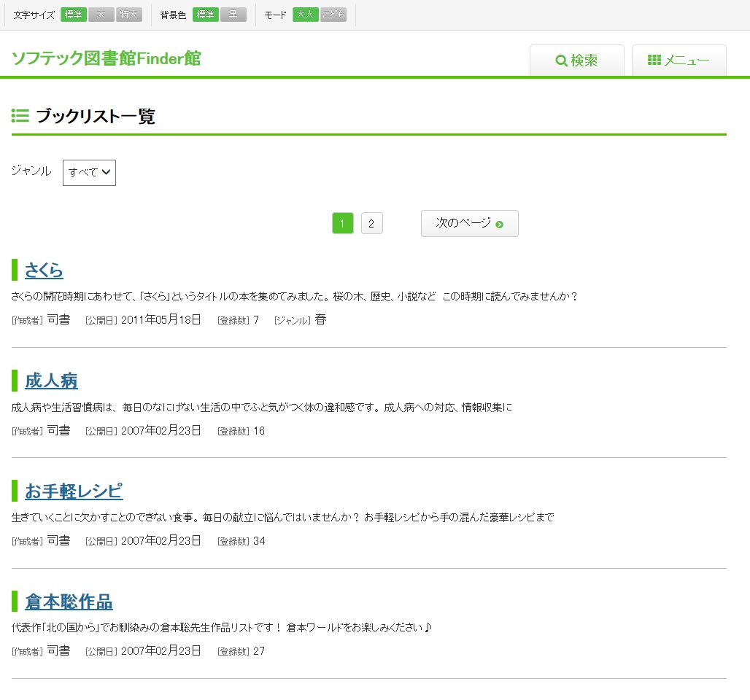Click the current page 1 button
Viewport: 750px width, 700px height.
343,224
